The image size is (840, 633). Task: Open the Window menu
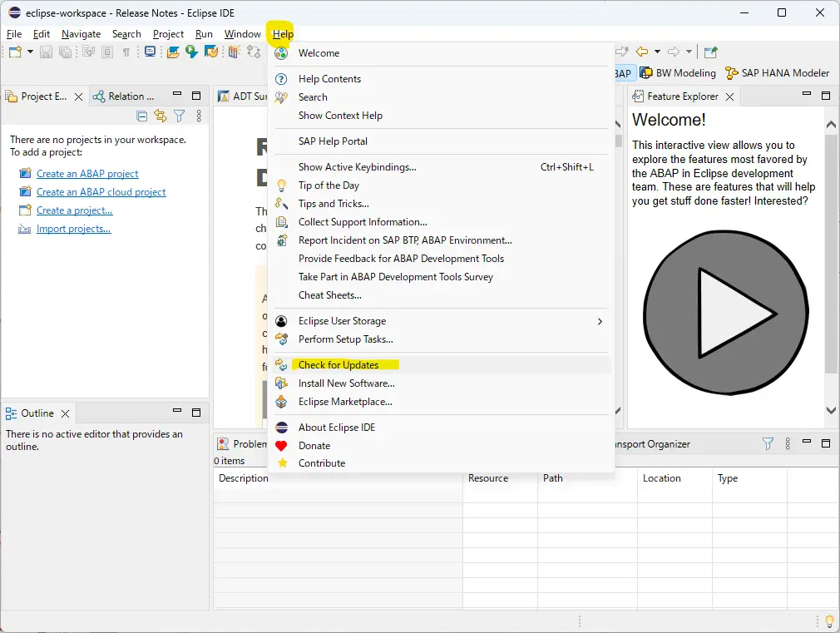click(x=242, y=34)
